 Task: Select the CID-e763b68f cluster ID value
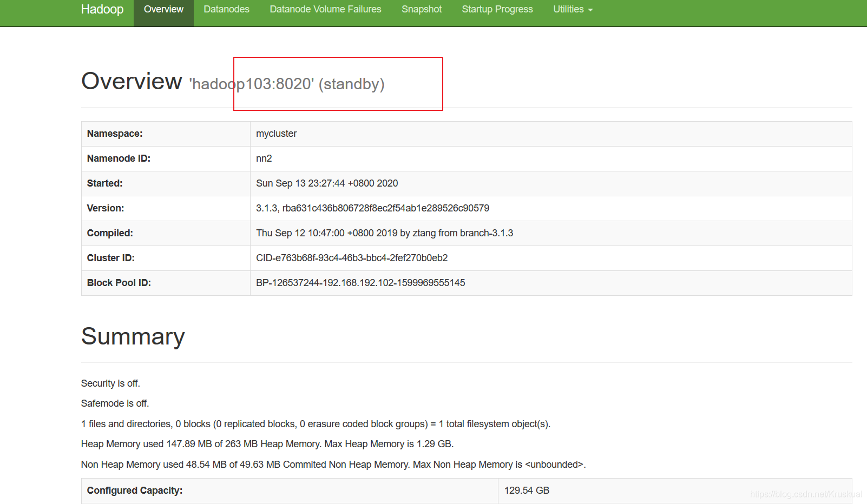(x=352, y=258)
